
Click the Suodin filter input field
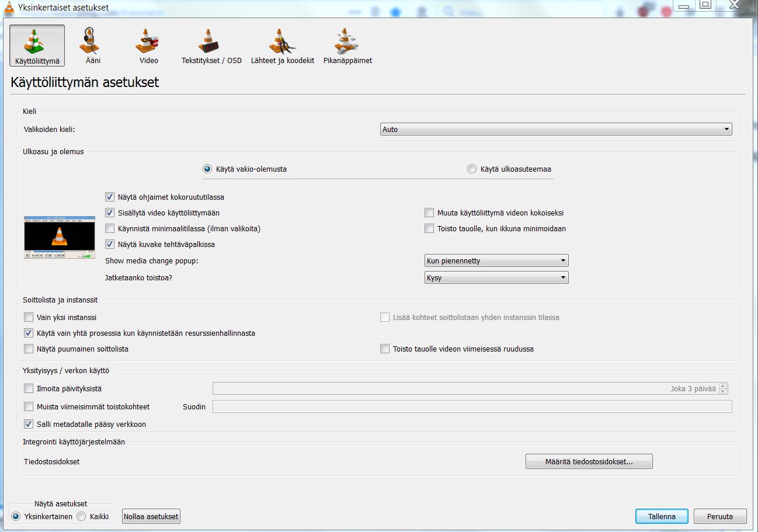click(x=472, y=407)
